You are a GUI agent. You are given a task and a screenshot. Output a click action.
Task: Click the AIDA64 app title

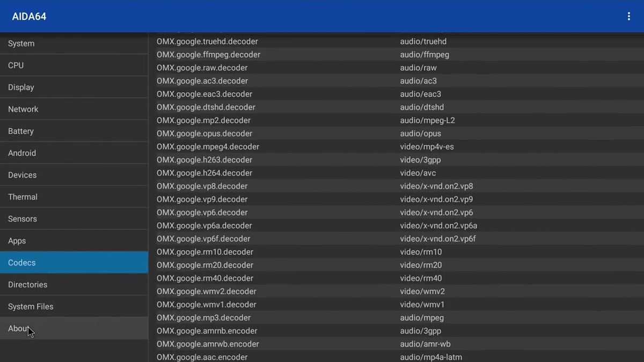tap(29, 17)
